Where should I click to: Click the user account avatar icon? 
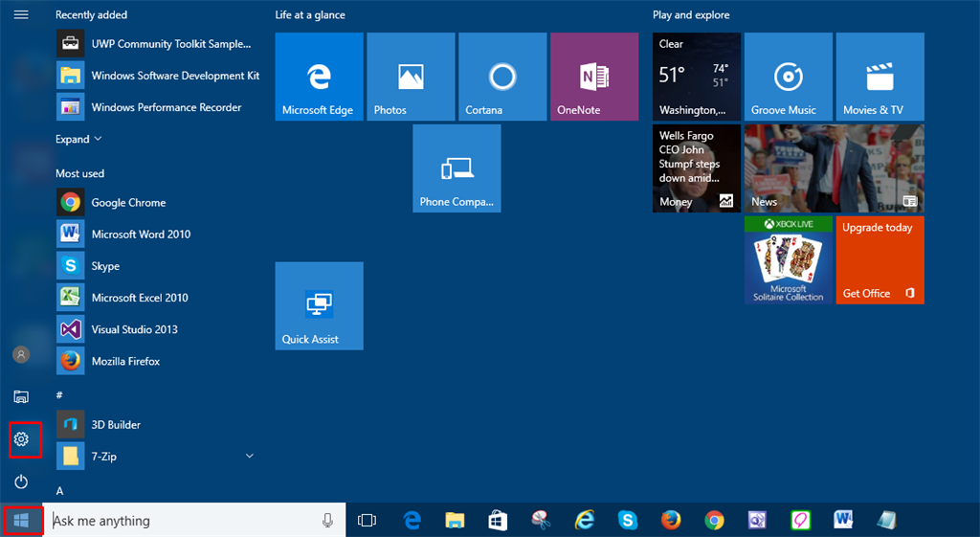click(21, 354)
